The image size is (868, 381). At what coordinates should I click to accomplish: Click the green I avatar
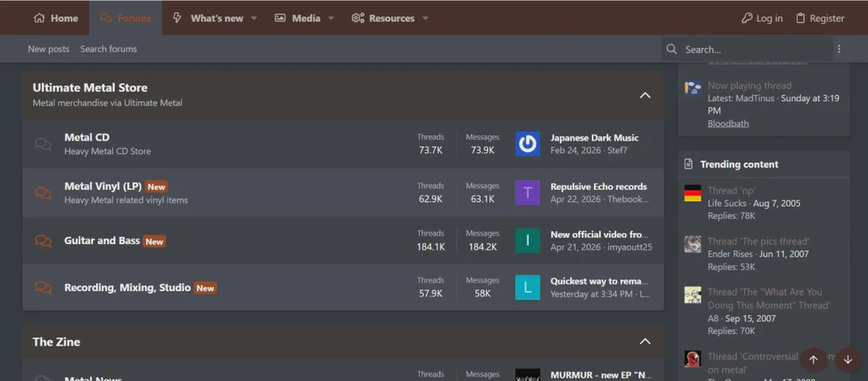pyautogui.click(x=528, y=240)
